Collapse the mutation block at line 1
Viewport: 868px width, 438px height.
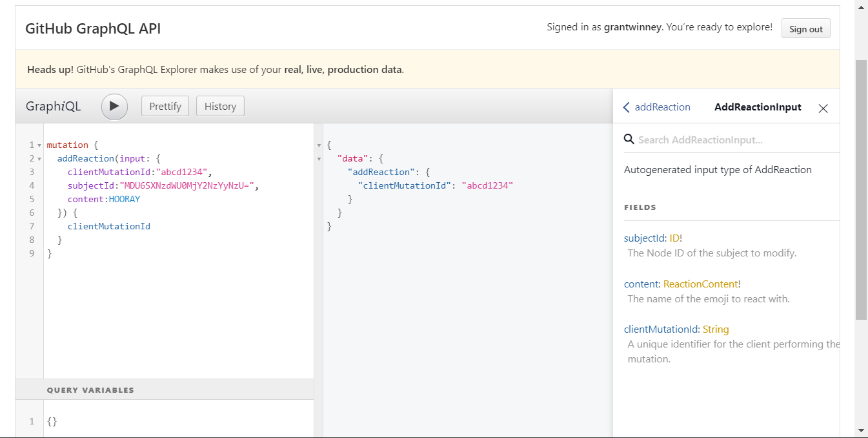[39, 145]
